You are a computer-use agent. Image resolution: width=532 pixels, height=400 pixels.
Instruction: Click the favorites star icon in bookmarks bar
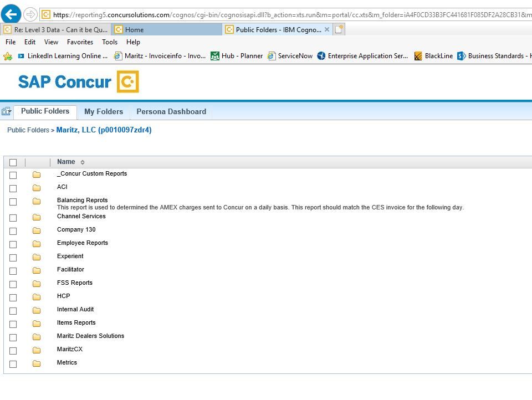7,56
